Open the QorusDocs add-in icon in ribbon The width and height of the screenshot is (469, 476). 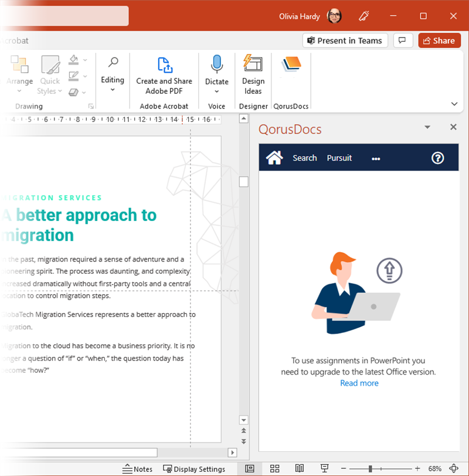tap(291, 64)
